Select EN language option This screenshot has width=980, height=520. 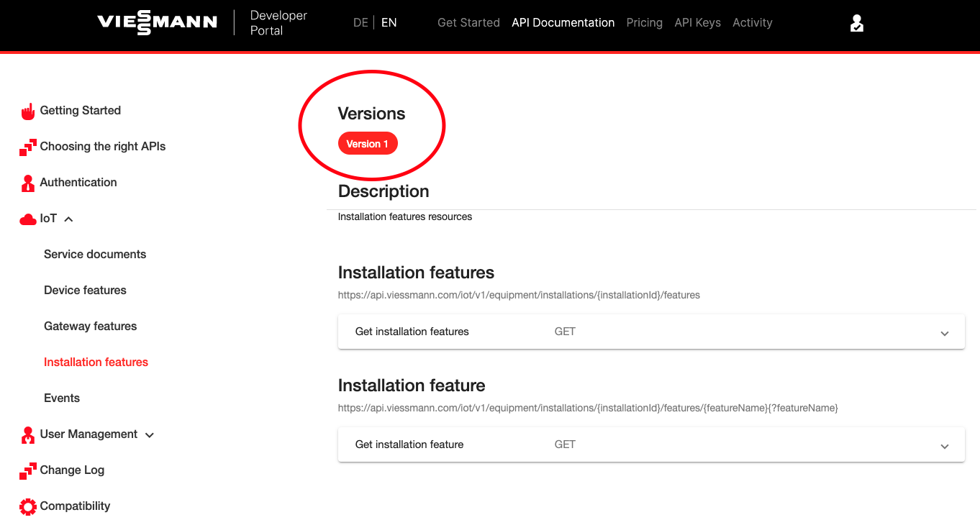point(389,22)
